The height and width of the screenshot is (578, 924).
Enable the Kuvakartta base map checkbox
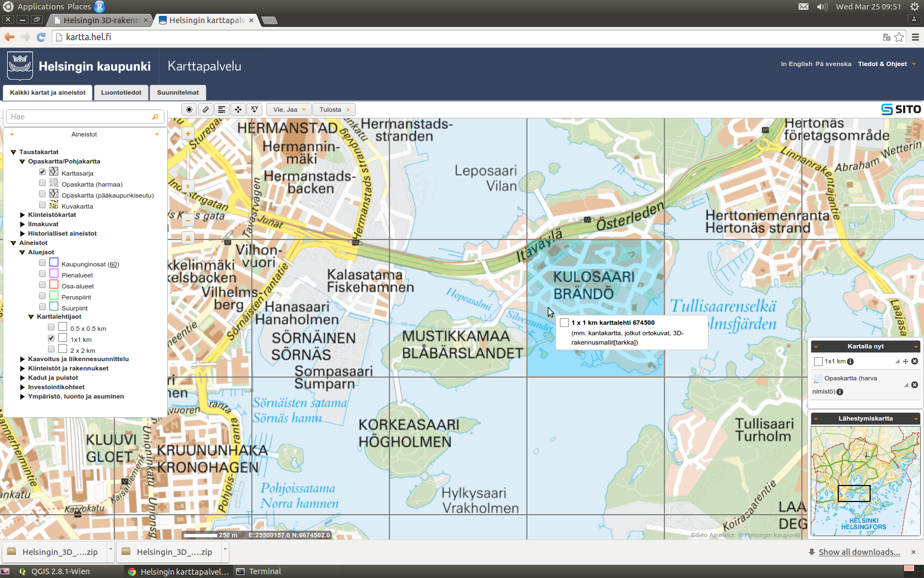[x=42, y=205]
